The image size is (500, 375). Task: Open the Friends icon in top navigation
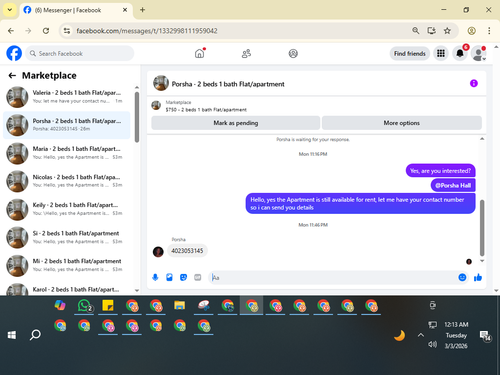point(246,53)
